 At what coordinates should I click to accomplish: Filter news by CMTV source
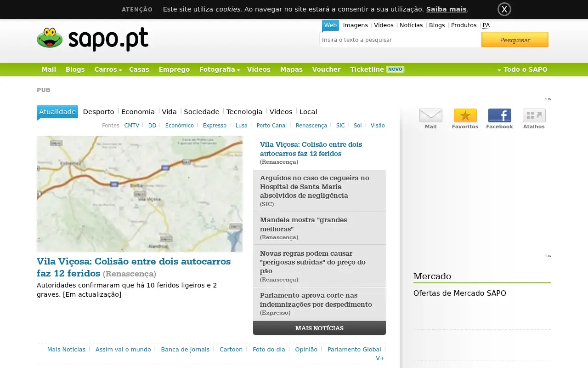pos(132,126)
